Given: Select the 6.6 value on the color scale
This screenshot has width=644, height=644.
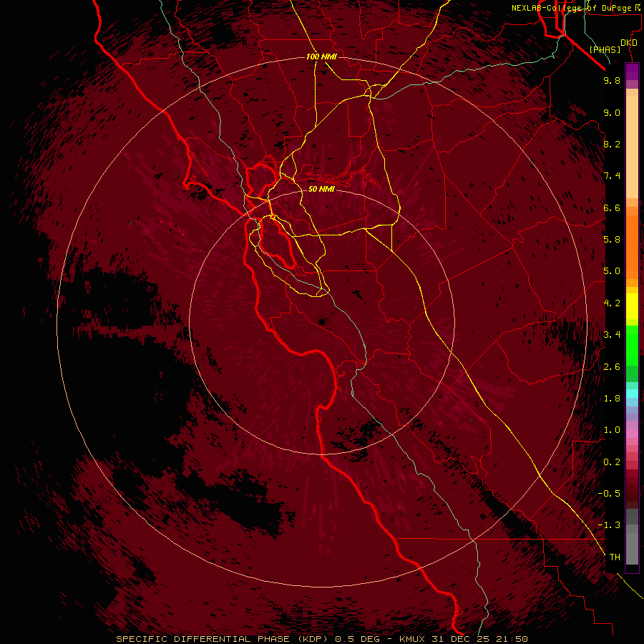Looking at the screenshot, I should [x=612, y=208].
